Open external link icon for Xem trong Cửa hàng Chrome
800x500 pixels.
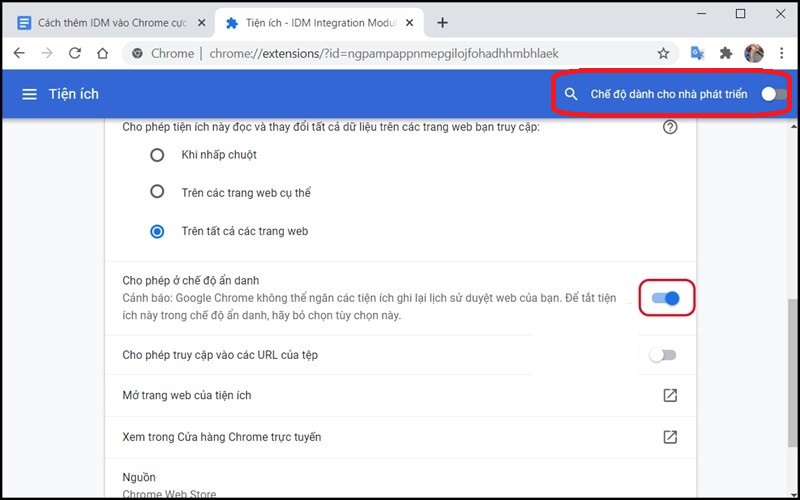(670, 437)
